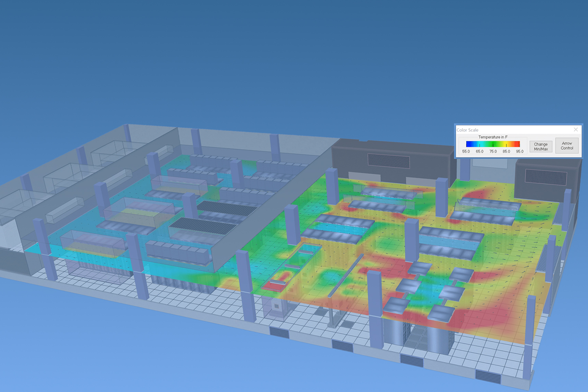Select the dark gray unit at far right
588x392 pixels.
point(546,179)
